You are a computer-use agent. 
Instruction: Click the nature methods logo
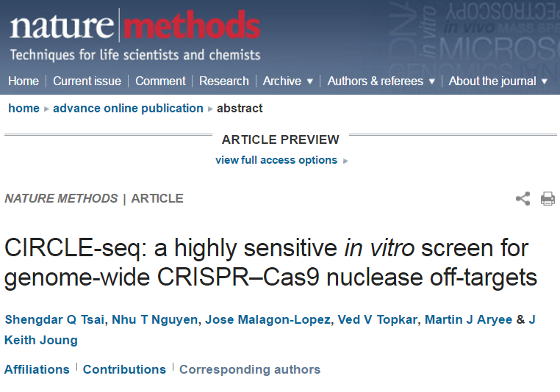click(x=135, y=25)
